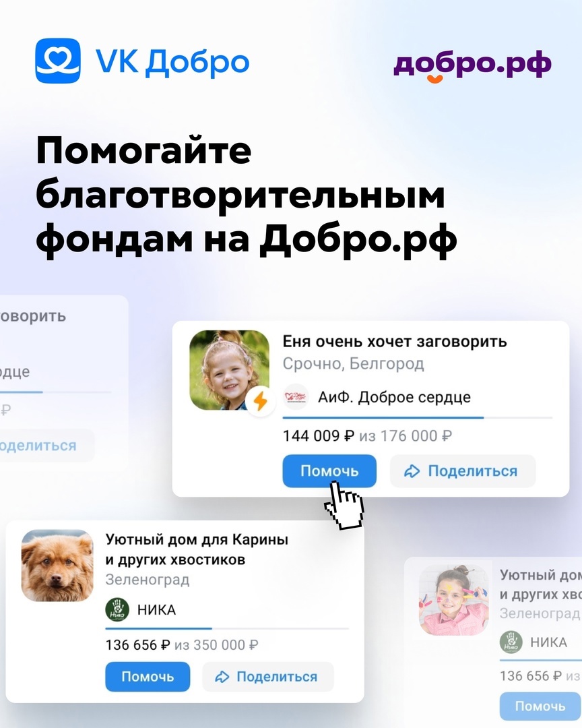This screenshot has width=582, height=728.
Task: Share the Зеленоград dog shelter campaign
Action: tap(268, 677)
